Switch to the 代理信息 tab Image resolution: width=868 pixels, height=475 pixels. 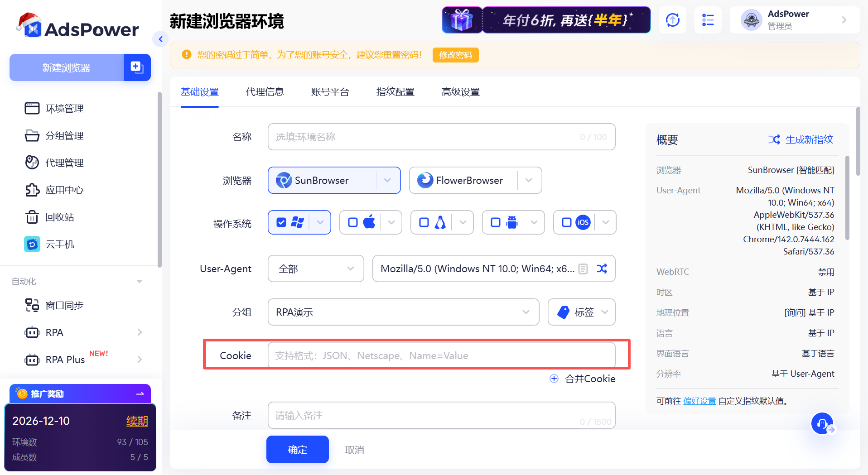265,92
